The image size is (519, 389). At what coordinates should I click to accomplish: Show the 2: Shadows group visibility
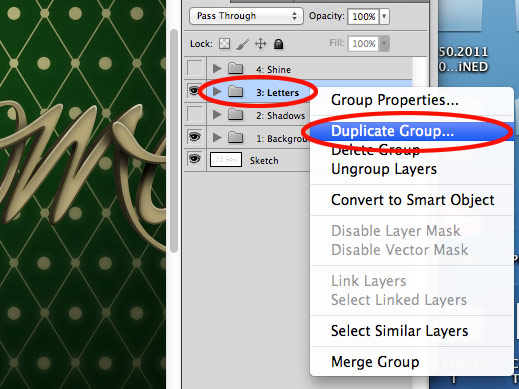click(x=195, y=114)
